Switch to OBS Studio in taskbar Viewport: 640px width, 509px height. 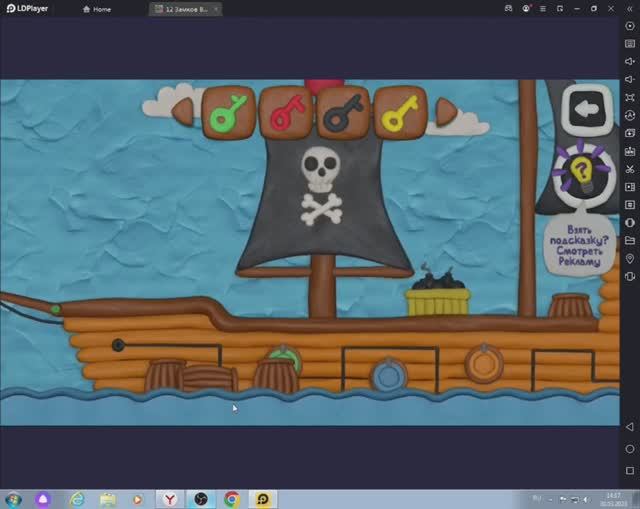tap(201, 499)
